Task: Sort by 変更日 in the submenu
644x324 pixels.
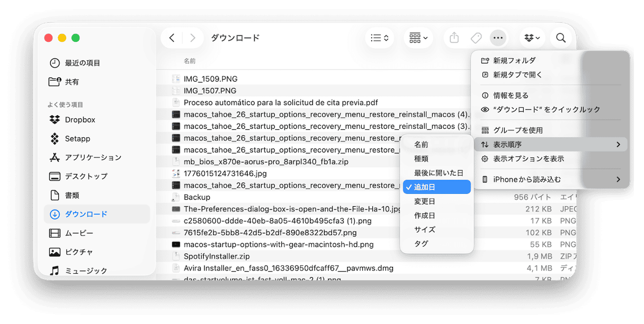Action: tap(437, 202)
